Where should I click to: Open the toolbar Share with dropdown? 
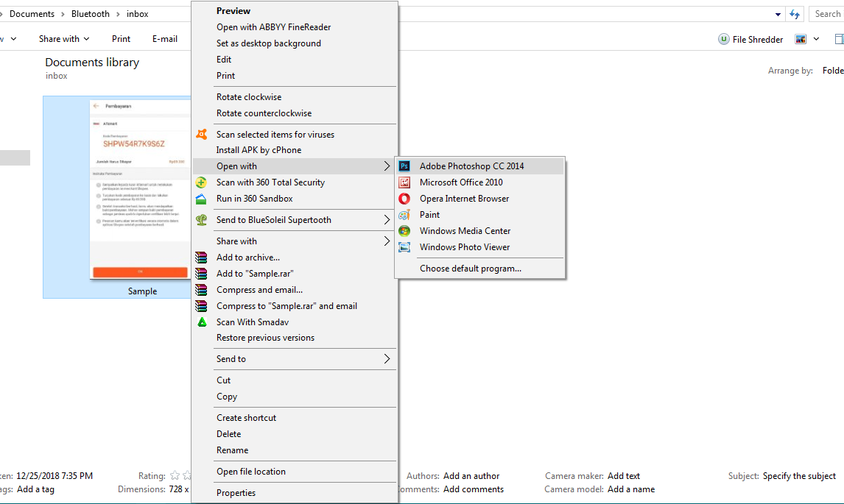tap(64, 39)
